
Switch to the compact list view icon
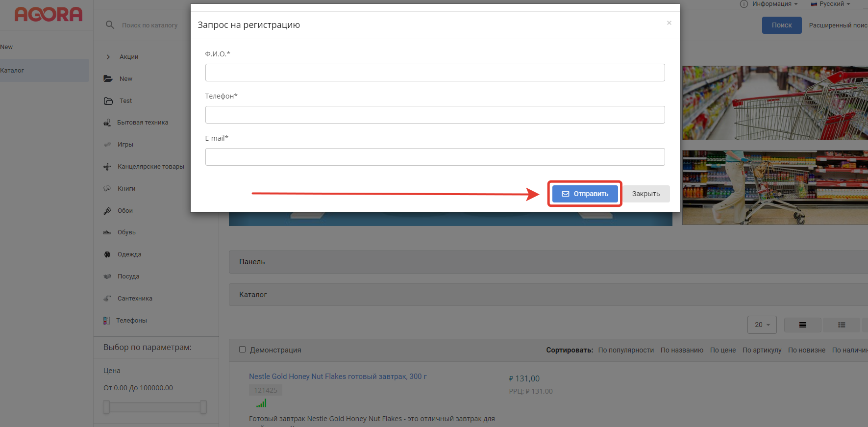pos(802,325)
